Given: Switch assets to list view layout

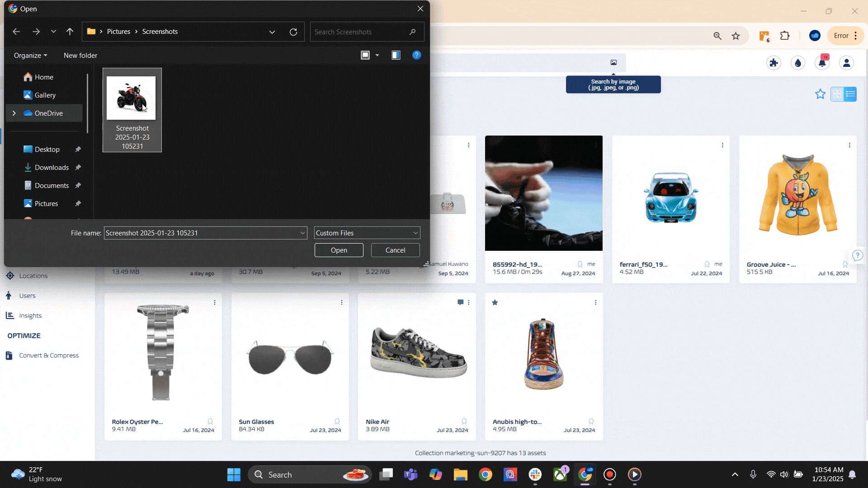Looking at the screenshot, I should pyautogui.click(x=851, y=94).
